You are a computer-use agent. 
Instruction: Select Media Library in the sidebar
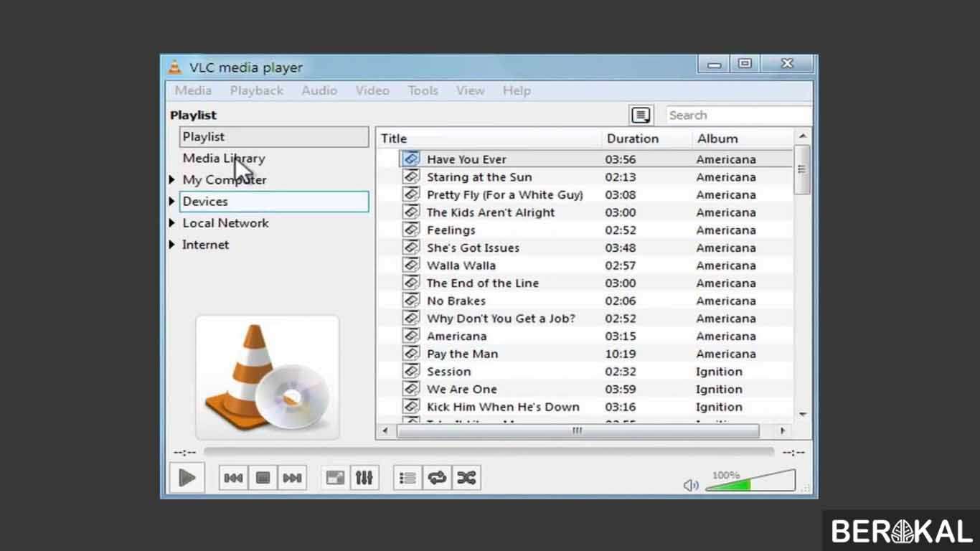223,158
